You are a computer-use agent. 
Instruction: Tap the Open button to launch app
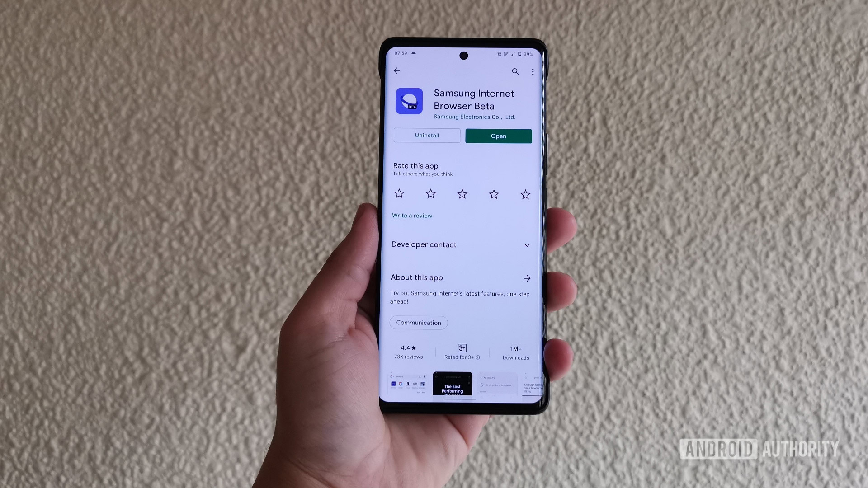tap(498, 136)
